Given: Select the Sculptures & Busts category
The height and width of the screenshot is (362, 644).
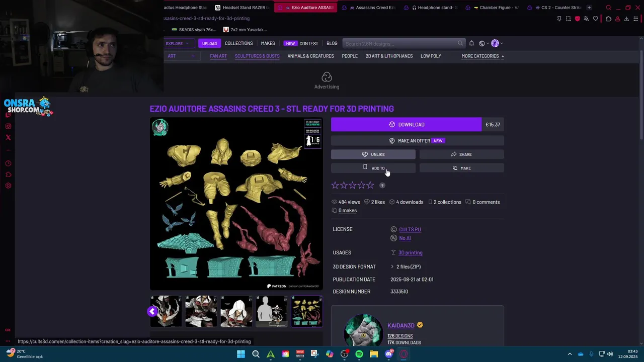Looking at the screenshot, I should (x=257, y=56).
